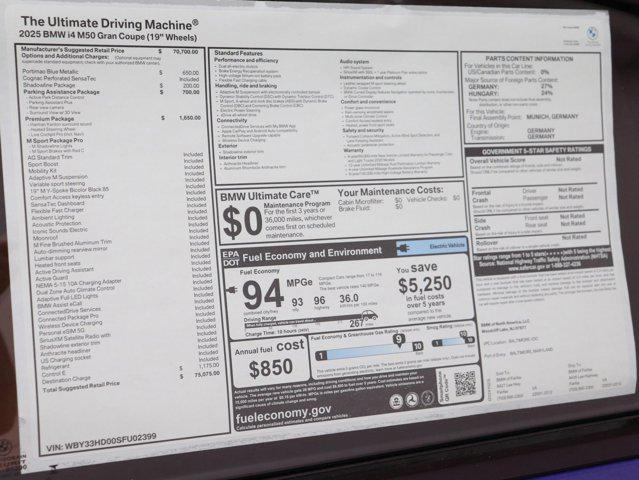Screen dimensions: 639x480
Task: Click 'Mobility Kit' line item
Action: (x=42, y=171)
